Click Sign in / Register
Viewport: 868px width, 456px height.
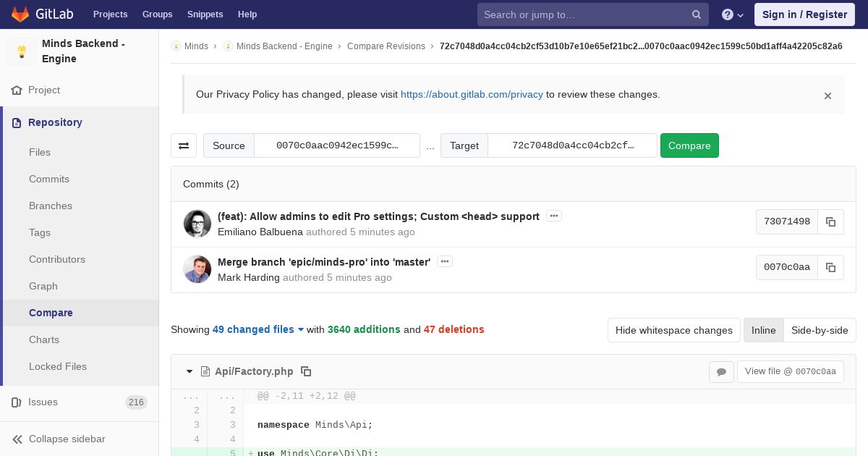click(x=804, y=14)
